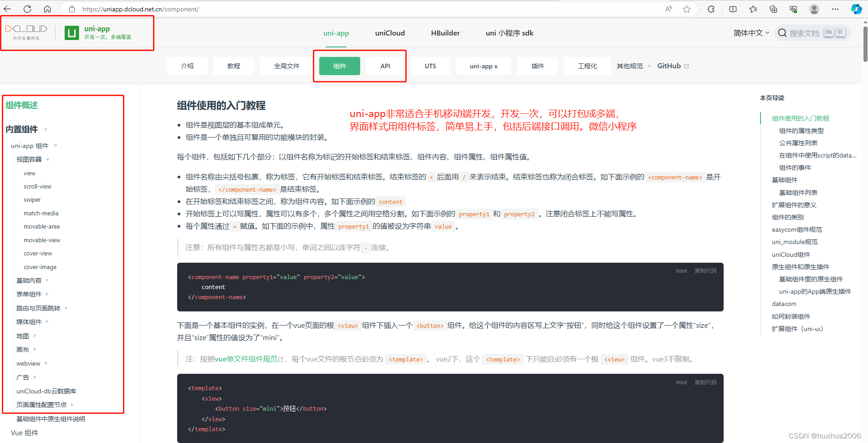Open the 全局文件 navigation tab

pos(287,66)
